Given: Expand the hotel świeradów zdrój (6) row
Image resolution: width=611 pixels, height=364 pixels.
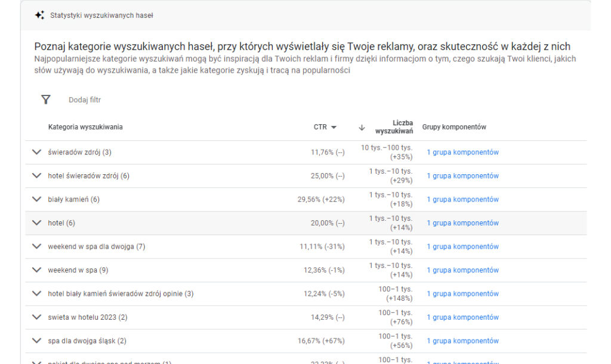Looking at the screenshot, I should tap(36, 176).
